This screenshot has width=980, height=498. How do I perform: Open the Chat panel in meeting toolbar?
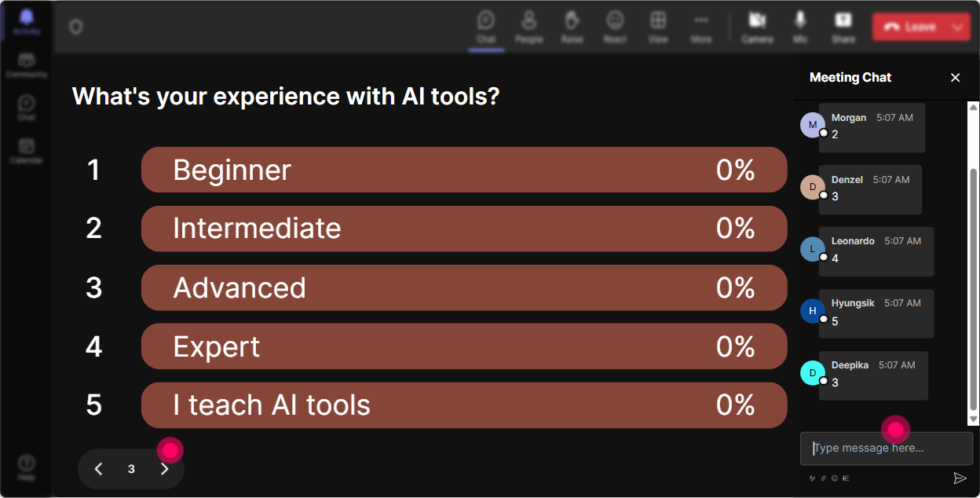(486, 27)
